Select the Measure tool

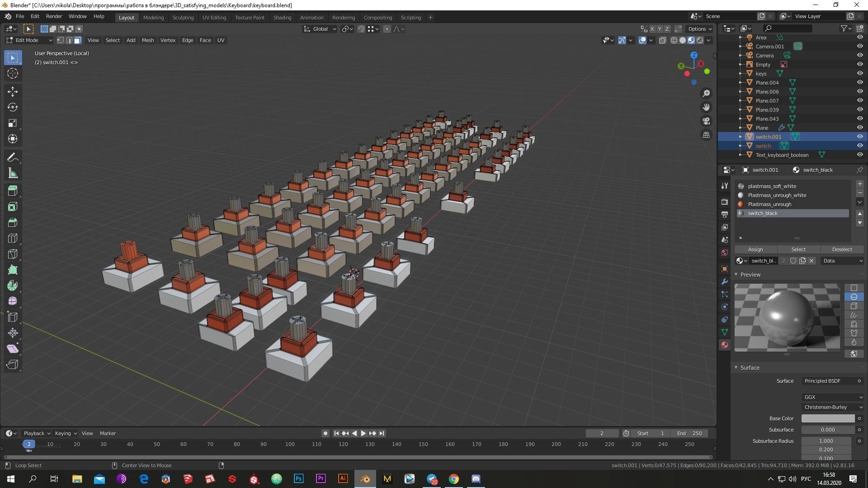click(x=13, y=174)
